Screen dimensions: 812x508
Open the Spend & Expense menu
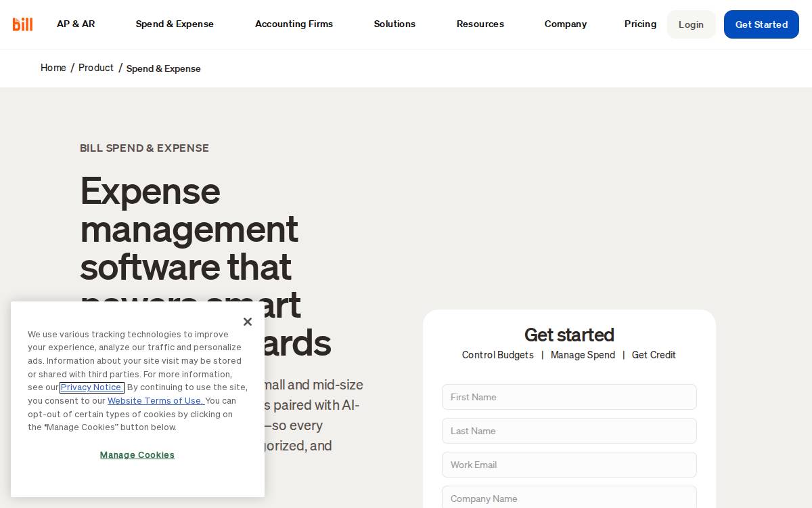[x=175, y=24]
